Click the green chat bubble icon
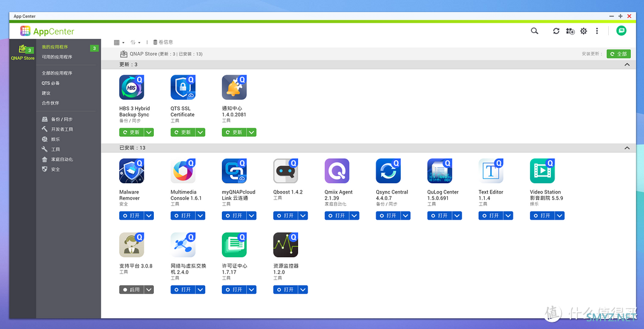The image size is (644, 329). 621,30
